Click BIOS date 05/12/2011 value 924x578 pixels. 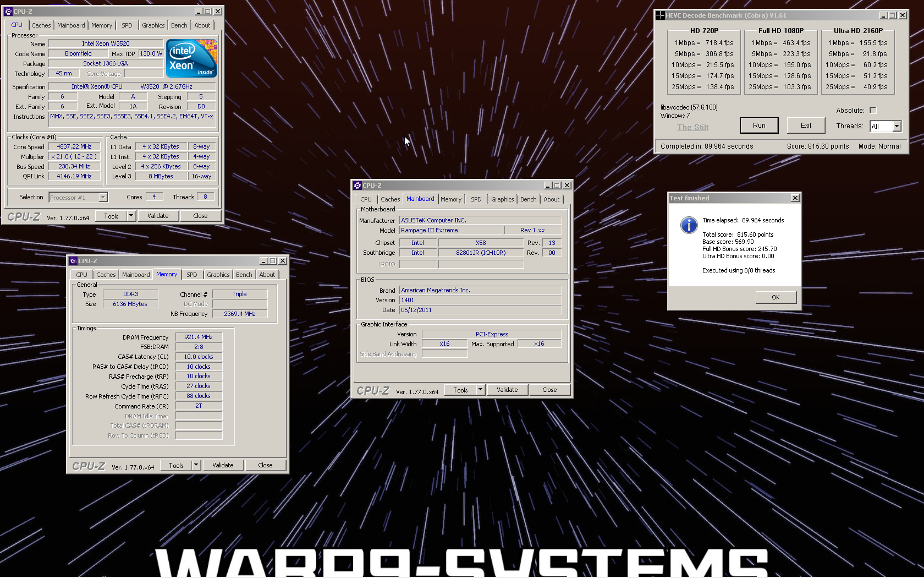pos(480,310)
